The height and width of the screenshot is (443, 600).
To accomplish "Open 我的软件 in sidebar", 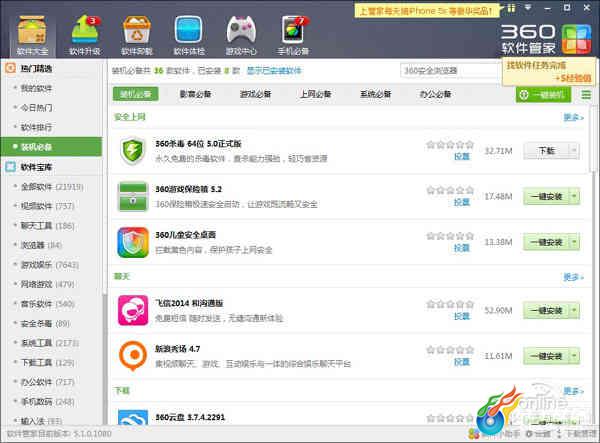I will (x=36, y=88).
